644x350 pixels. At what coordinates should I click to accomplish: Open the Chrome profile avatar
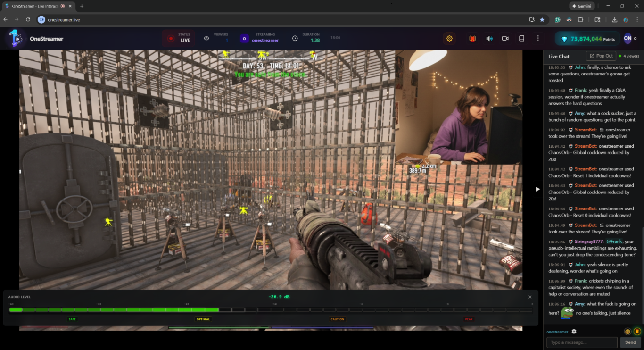[x=626, y=20]
